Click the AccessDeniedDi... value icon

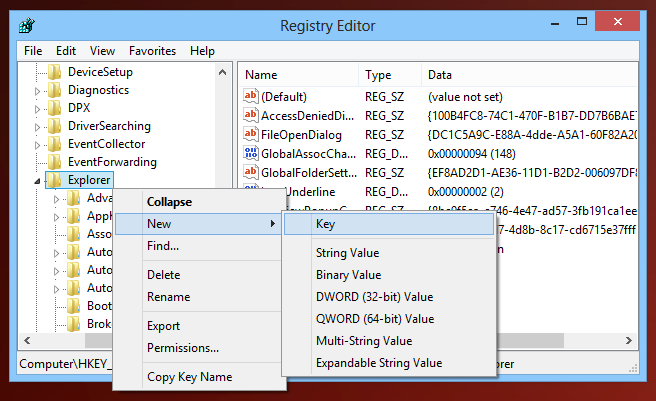click(251, 115)
